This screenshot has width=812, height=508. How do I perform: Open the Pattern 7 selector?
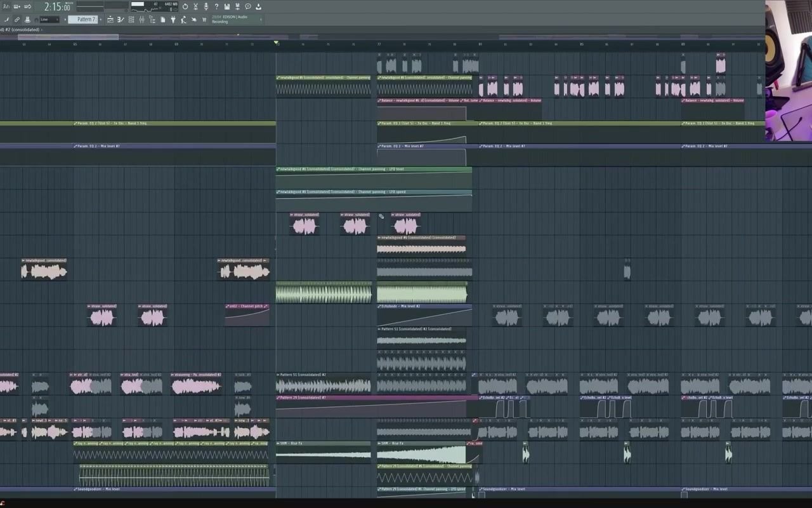pyautogui.click(x=83, y=20)
